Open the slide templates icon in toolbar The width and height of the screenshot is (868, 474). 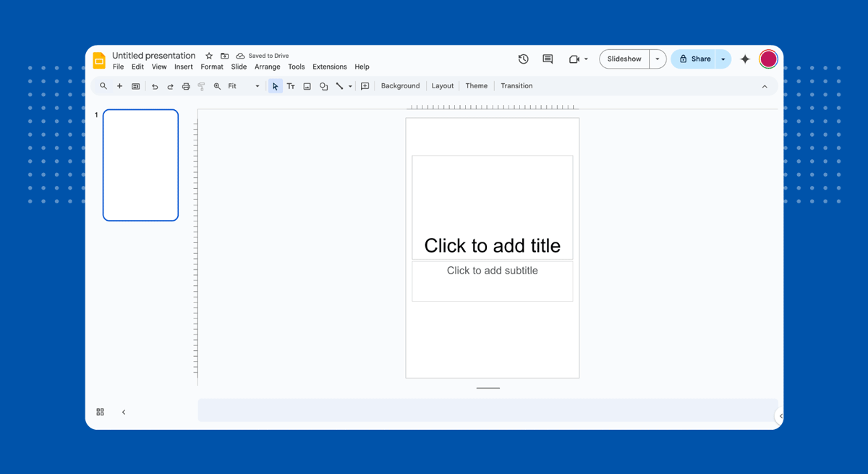point(135,86)
